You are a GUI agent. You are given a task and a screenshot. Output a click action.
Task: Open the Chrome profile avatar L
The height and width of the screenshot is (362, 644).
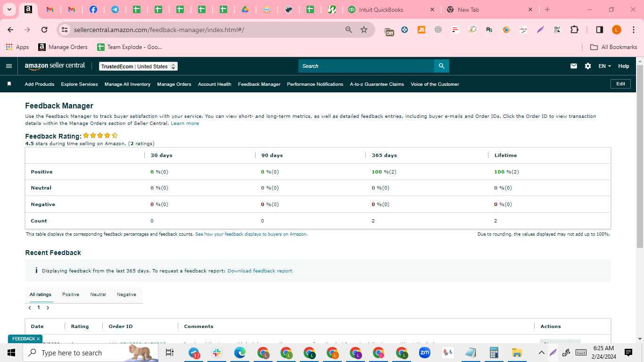(617, 30)
